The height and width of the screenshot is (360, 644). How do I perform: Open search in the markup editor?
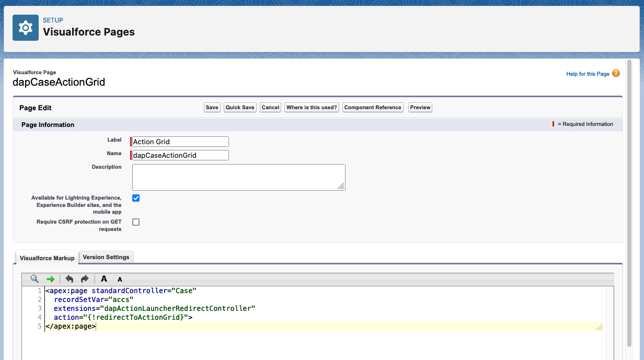click(34, 279)
